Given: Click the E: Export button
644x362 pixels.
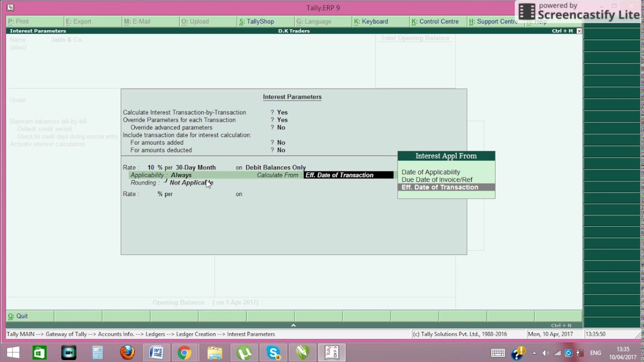Looking at the screenshot, I should click(93, 22).
